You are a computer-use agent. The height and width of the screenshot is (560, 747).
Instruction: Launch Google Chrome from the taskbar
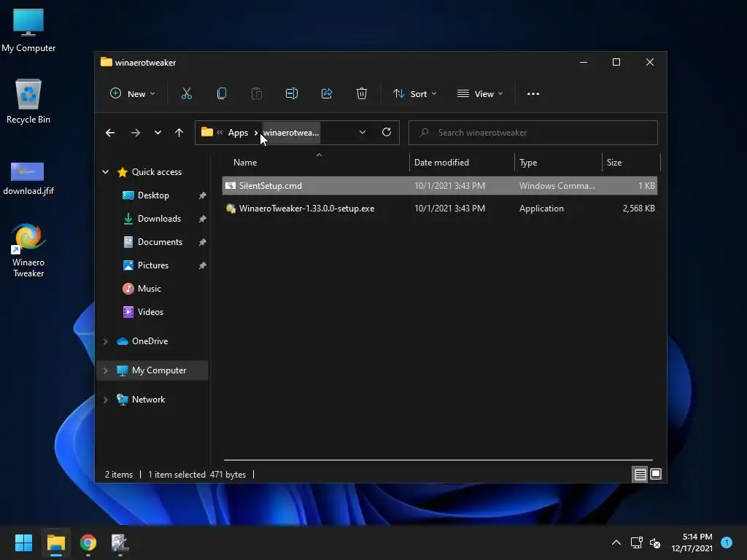click(x=88, y=542)
